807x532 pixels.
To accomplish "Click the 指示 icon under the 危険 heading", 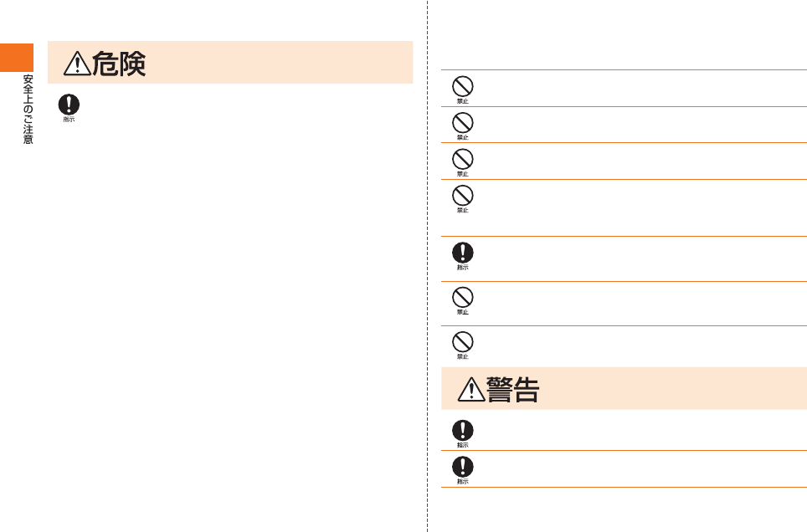I will [69, 108].
